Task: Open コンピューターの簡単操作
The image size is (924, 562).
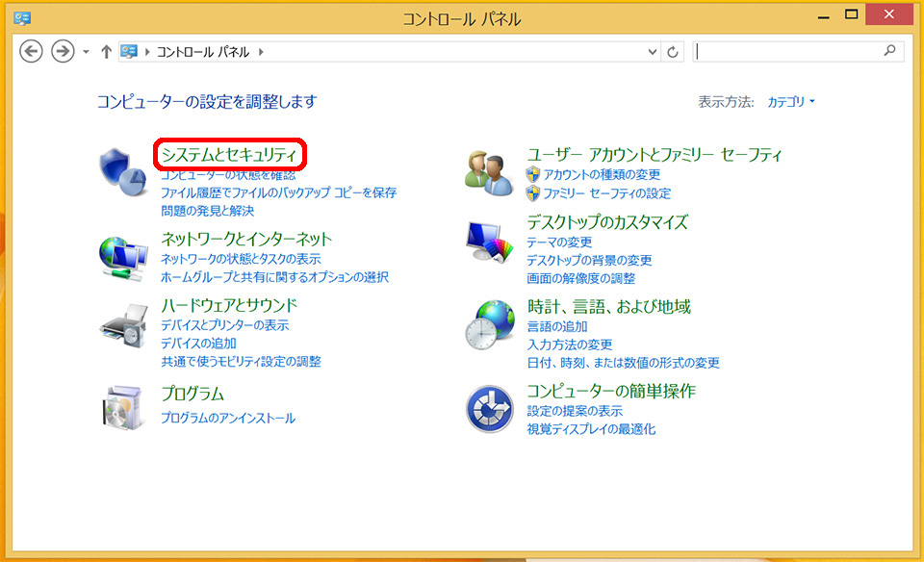Action: (x=611, y=391)
